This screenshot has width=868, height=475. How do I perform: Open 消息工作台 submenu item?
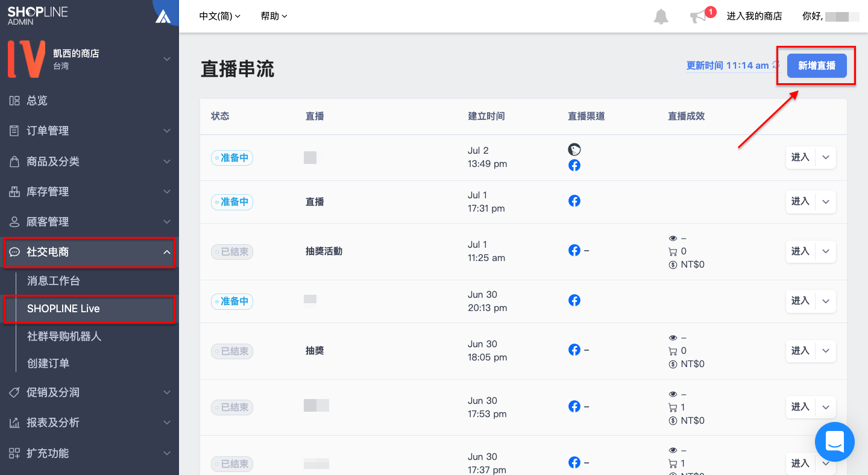coord(54,281)
